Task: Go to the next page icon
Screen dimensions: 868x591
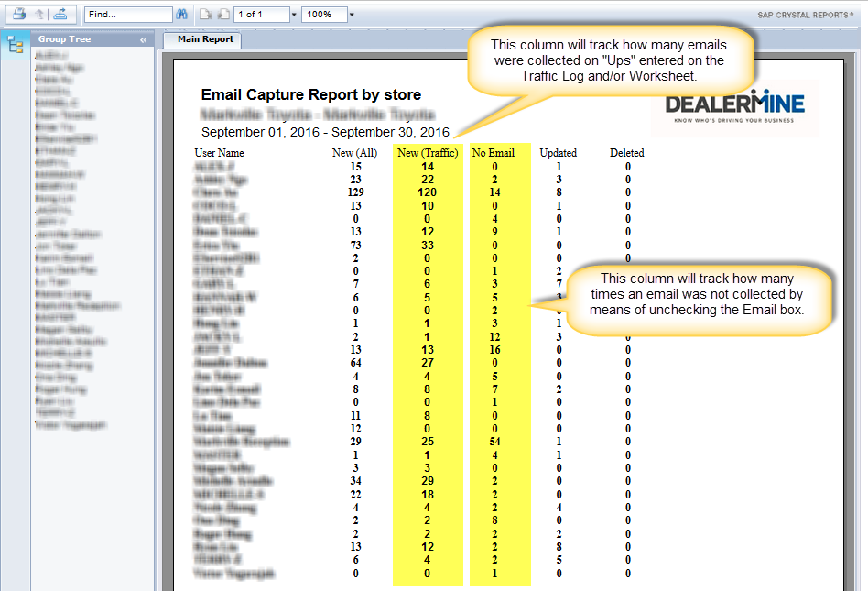Action: [222, 15]
